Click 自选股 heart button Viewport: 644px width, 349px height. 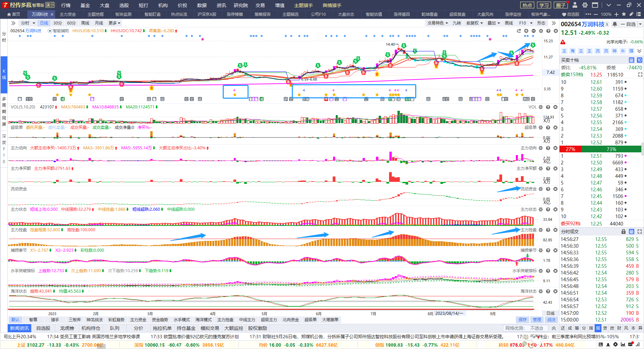click(x=571, y=14)
